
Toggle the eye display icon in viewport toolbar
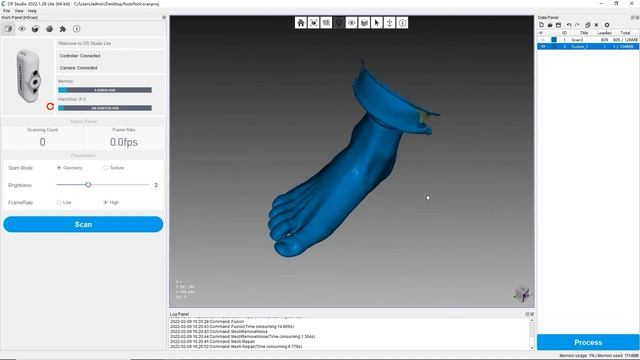pyautogui.click(x=351, y=23)
